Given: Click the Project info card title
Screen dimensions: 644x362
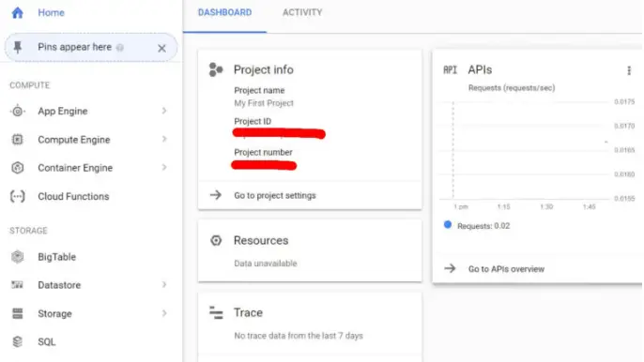Looking at the screenshot, I should (x=263, y=69).
